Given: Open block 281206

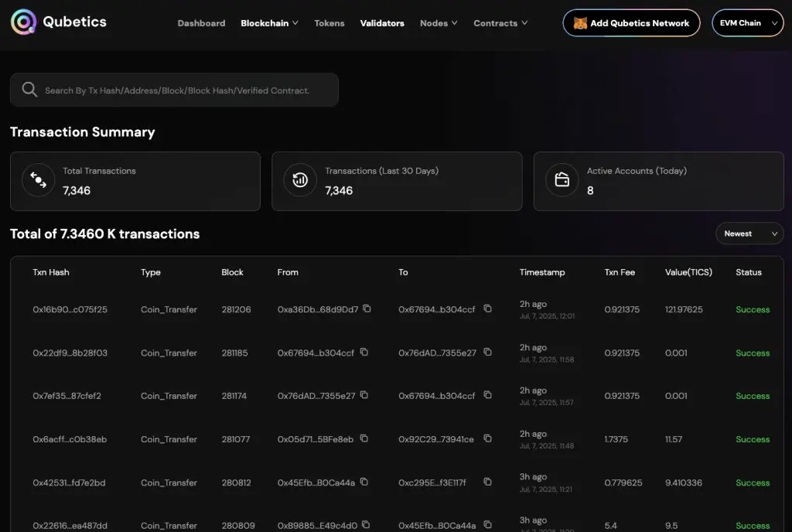Looking at the screenshot, I should click(236, 309).
